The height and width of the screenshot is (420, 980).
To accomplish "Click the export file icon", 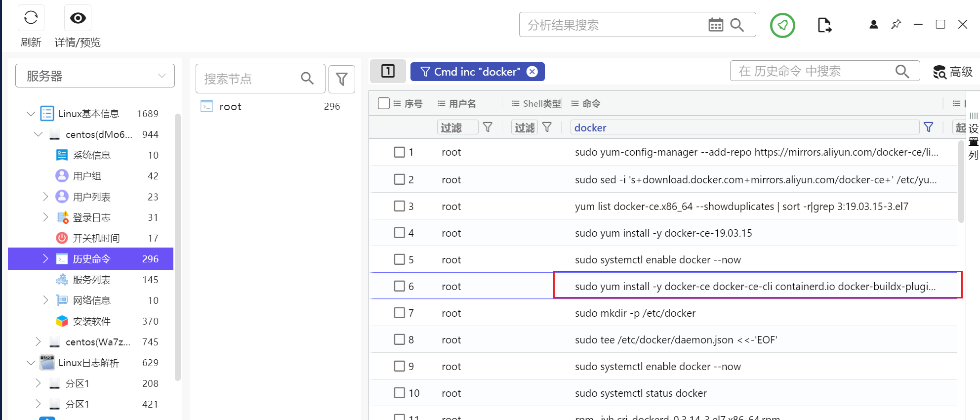I will 824,25.
